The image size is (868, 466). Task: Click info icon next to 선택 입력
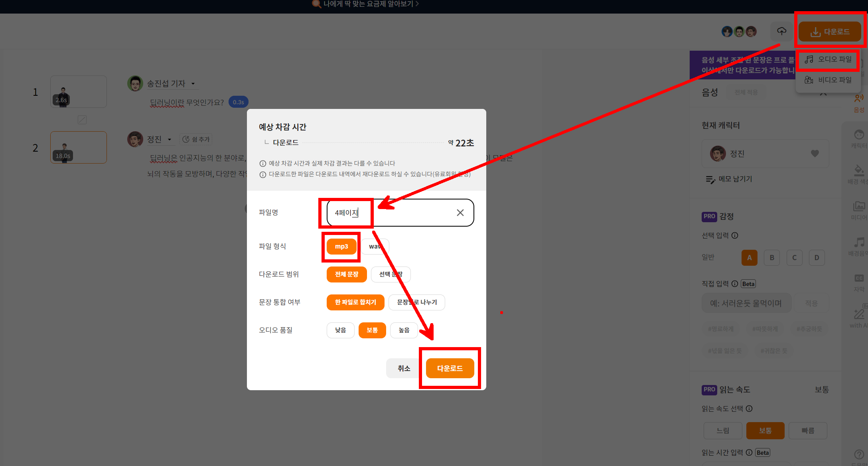pyautogui.click(x=735, y=235)
